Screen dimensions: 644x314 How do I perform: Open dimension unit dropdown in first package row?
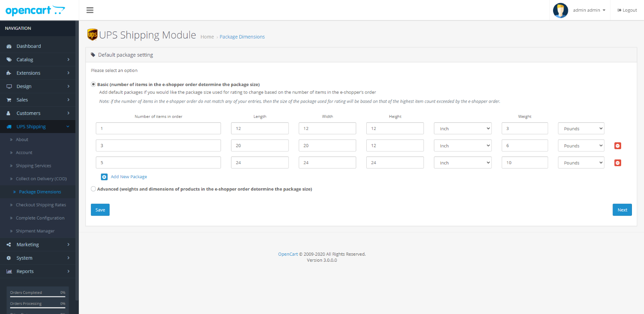click(463, 129)
